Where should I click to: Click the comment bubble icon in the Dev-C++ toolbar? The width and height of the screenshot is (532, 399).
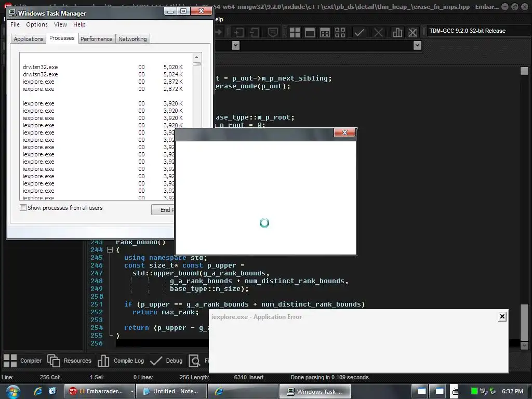click(x=273, y=33)
